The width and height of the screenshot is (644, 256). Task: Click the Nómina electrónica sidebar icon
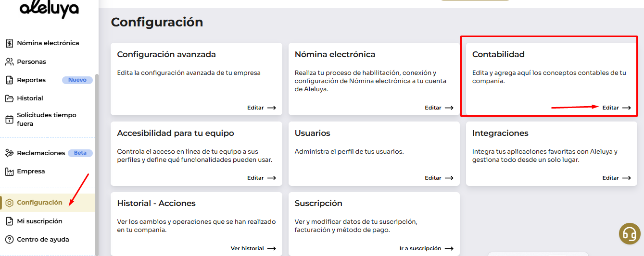click(9, 43)
